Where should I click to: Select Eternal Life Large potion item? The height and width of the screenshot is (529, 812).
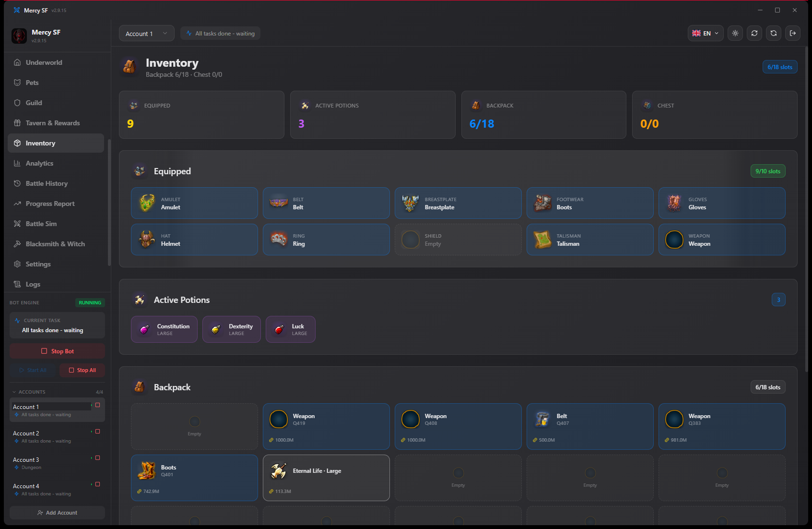326,478
